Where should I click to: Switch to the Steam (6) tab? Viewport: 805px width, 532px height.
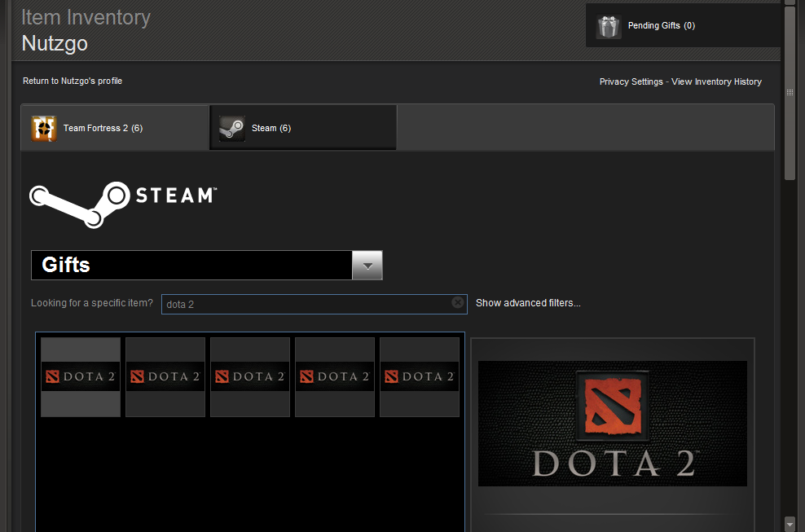tap(303, 128)
